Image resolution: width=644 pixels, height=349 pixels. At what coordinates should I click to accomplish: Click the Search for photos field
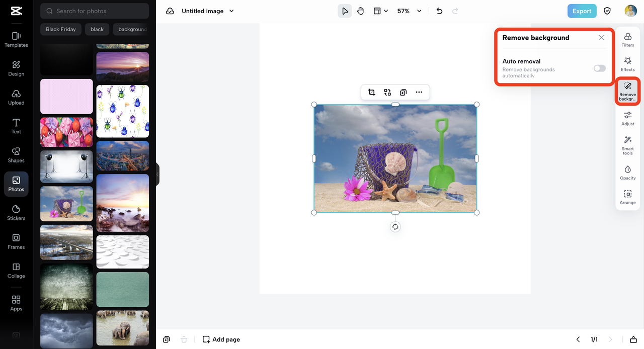[x=95, y=11]
